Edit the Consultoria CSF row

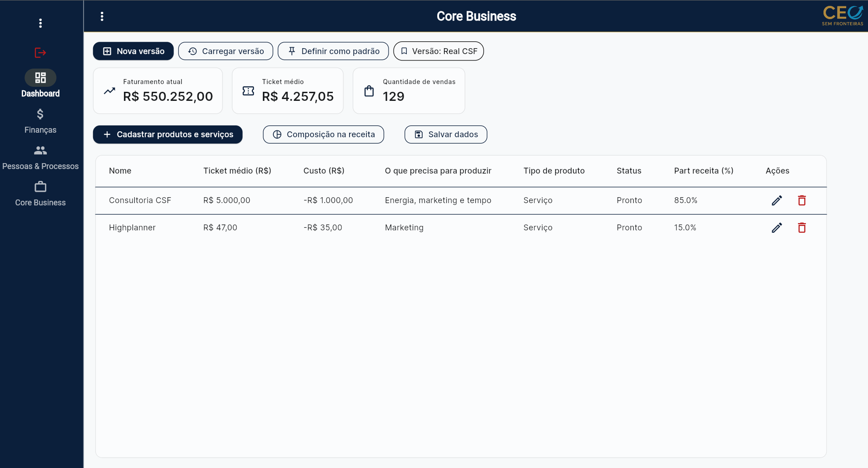coord(777,200)
